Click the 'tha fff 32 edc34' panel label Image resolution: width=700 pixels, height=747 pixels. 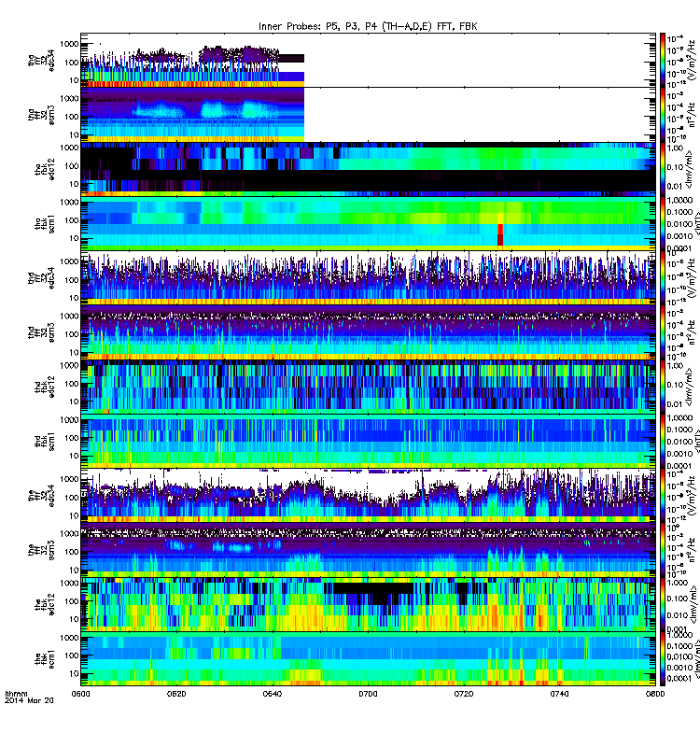pos(41,61)
